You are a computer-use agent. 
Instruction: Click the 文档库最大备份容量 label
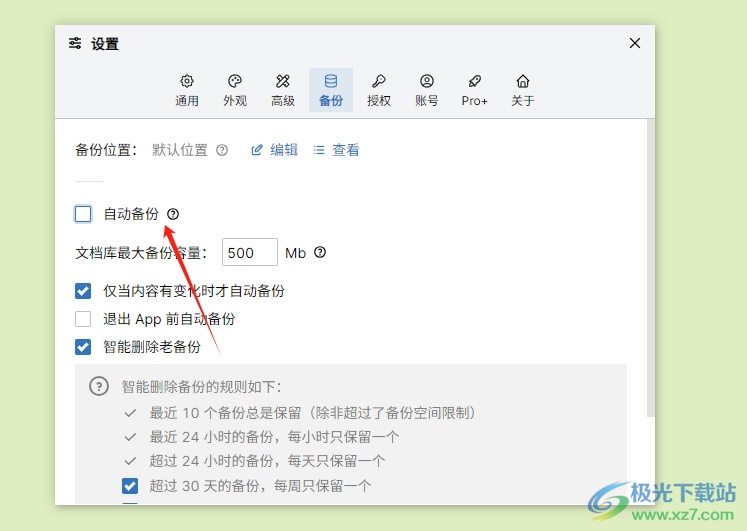[141, 253]
